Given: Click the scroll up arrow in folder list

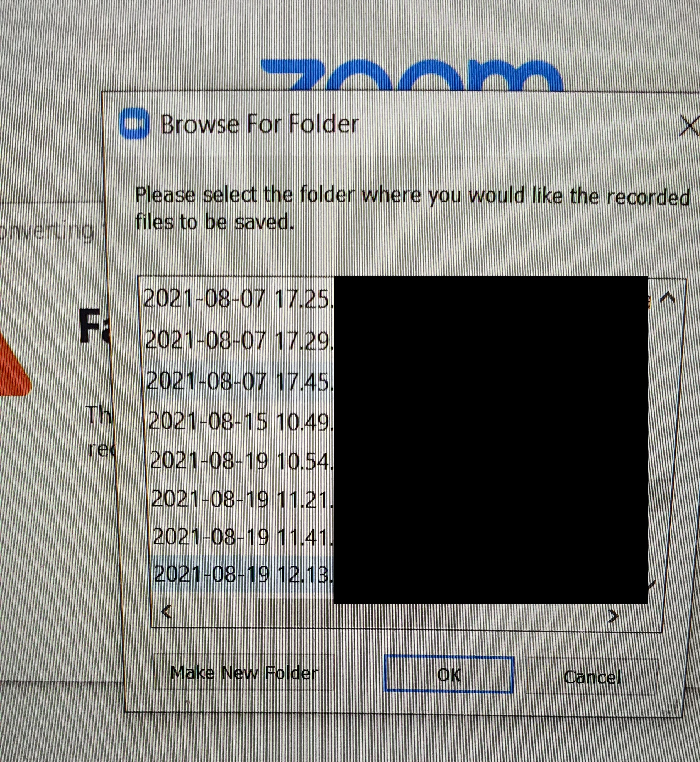Looking at the screenshot, I should 667,298.
